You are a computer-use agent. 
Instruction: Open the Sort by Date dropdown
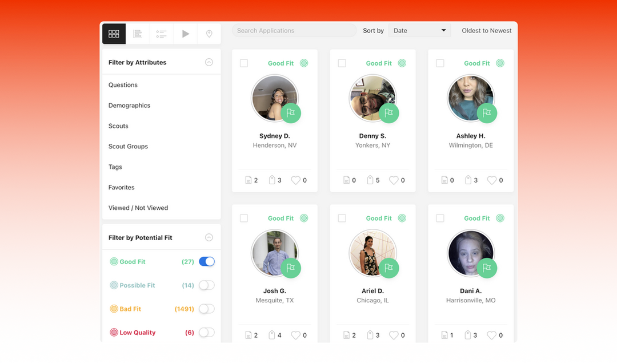point(420,30)
